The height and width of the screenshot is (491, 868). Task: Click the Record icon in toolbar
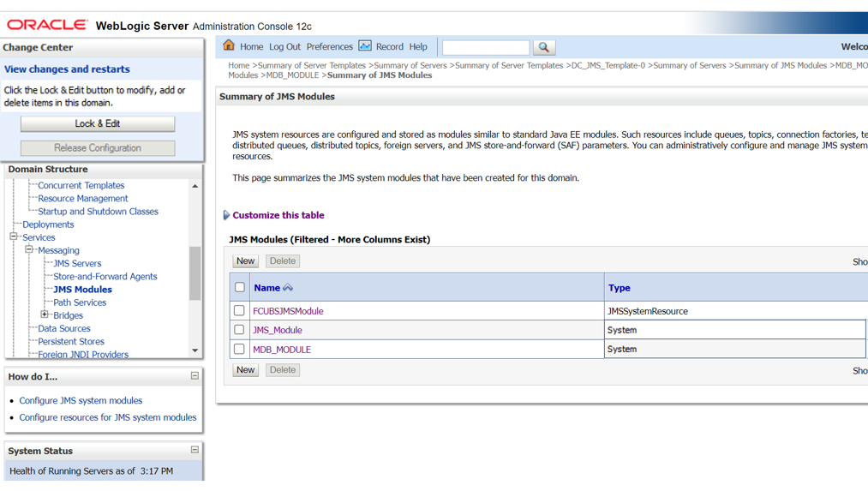[365, 45]
